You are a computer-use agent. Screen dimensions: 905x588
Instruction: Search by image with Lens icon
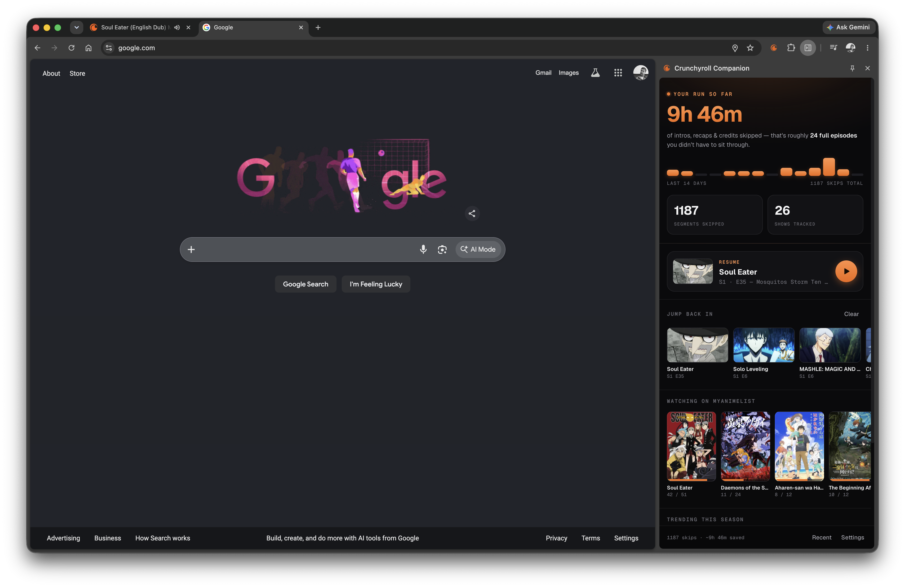[x=442, y=249]
